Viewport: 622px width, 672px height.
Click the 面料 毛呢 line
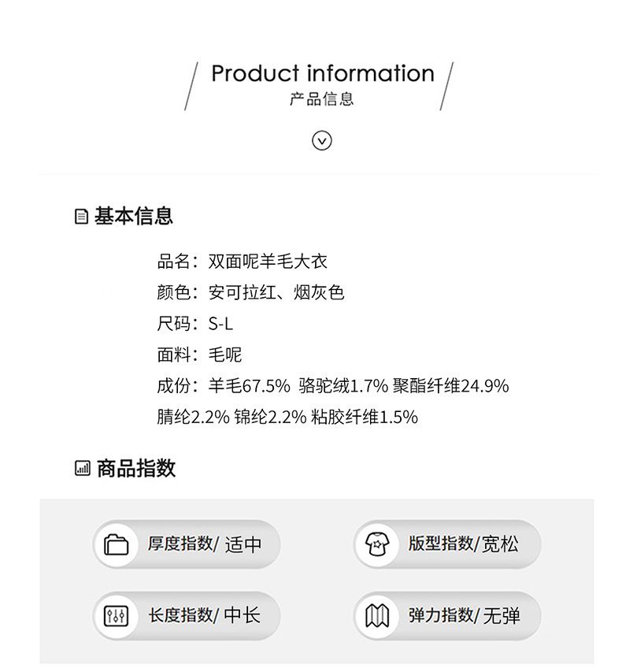click(199, 355)
